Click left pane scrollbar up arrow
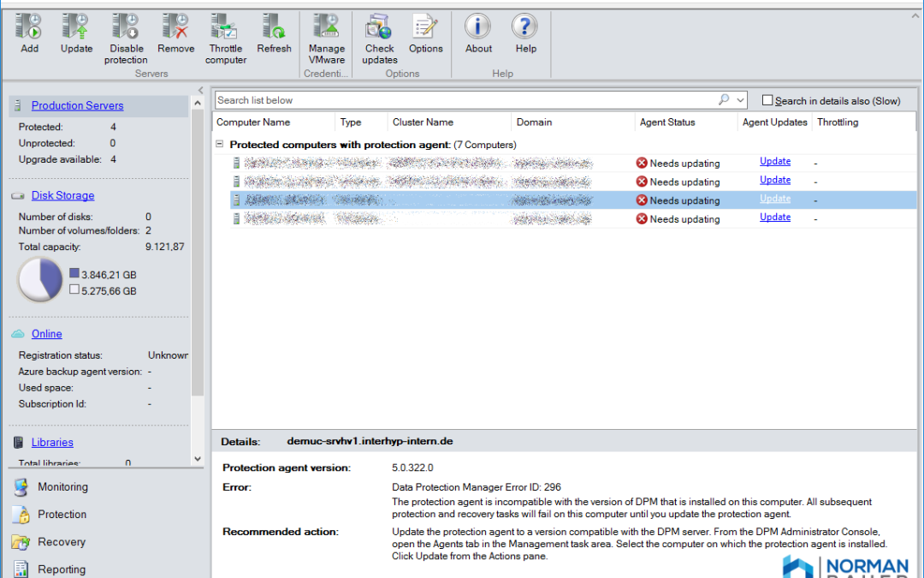 (x=198, y=104)
